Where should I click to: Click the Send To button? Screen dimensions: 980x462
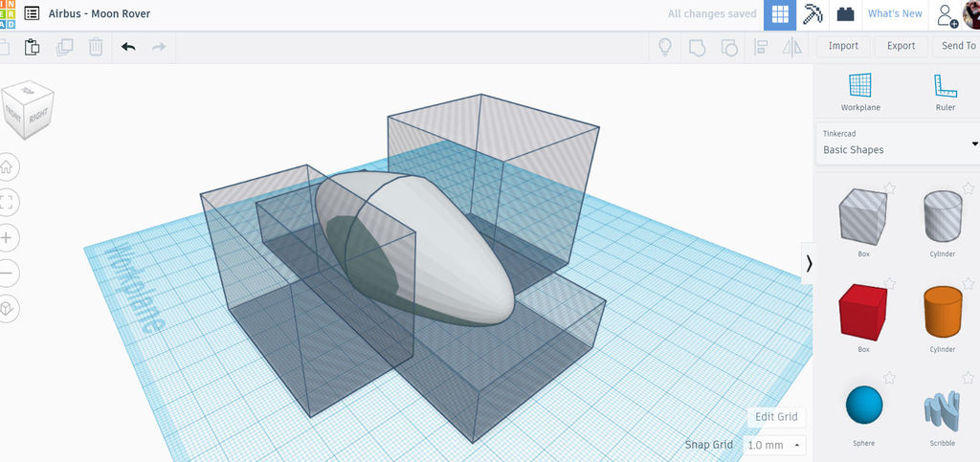point(957,46)
